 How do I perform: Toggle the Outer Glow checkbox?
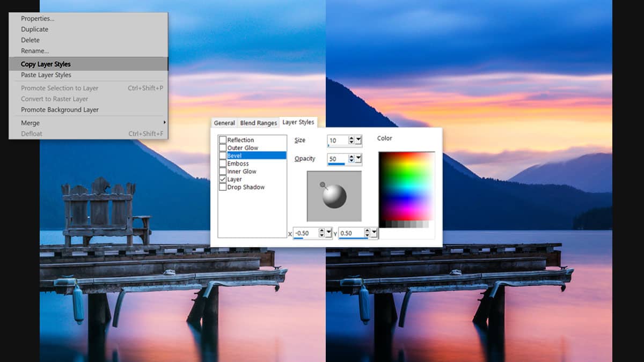tap(223, 148)
